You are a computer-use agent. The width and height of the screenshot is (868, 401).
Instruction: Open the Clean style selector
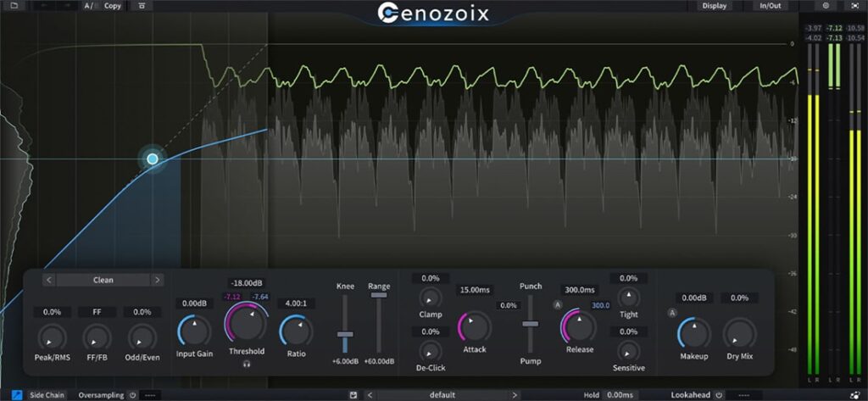(x=103, y=281)
